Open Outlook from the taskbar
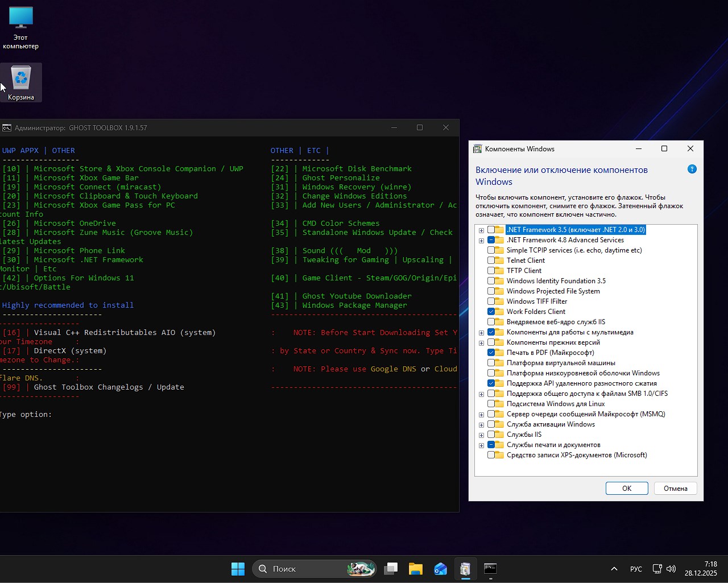The height and width of the screenshot is (583, 728). (440, 568)
